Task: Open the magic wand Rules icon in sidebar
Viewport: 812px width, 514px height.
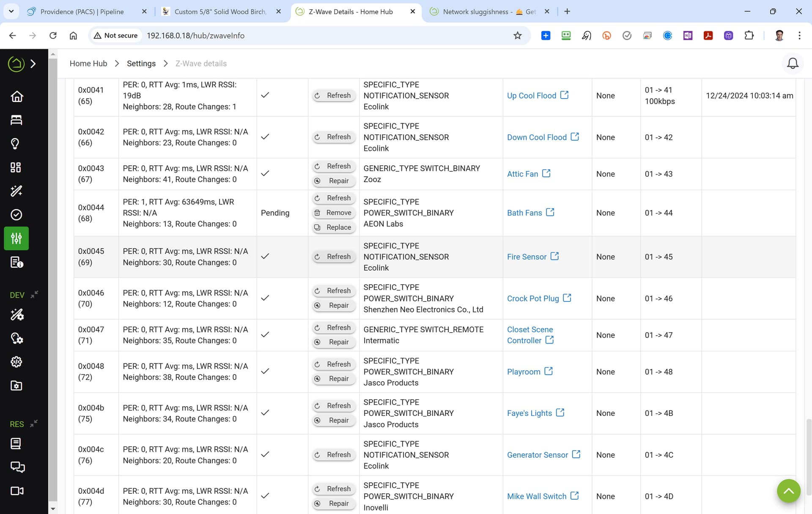Action: click(x=16, y=191)
